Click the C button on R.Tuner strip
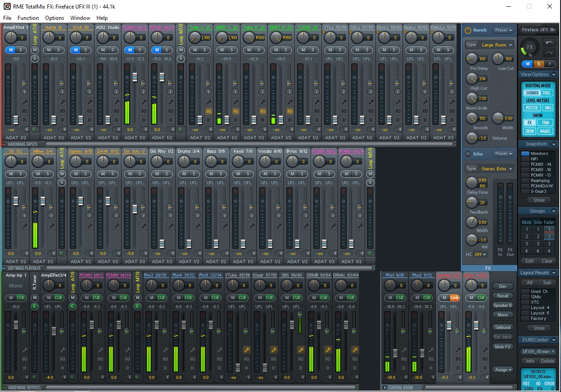Viewport: 561px width, 392px height. [x=35, y=306]
